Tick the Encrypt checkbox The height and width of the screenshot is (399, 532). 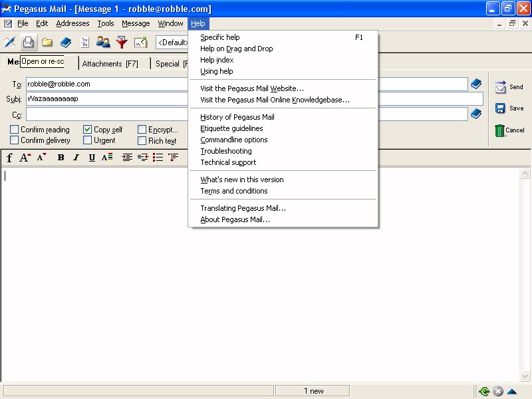[x=142, y=129]
